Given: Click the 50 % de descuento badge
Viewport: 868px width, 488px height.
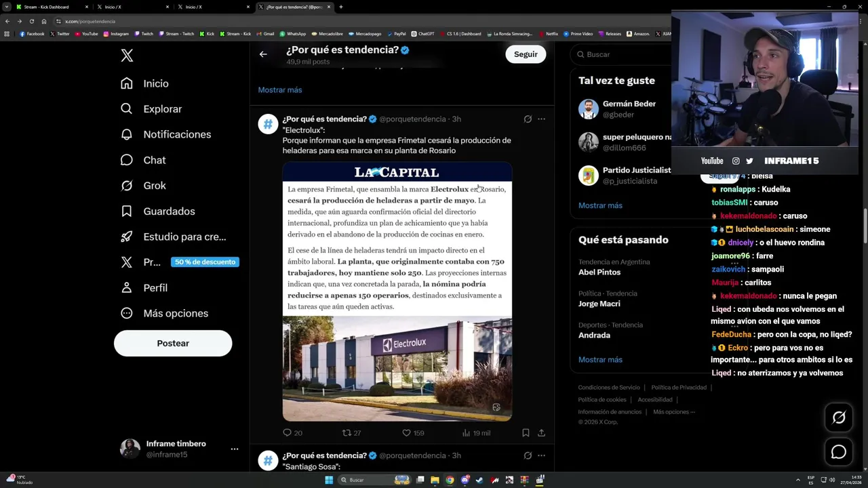Looking at the screenshot, I should (x=205, y=262).
